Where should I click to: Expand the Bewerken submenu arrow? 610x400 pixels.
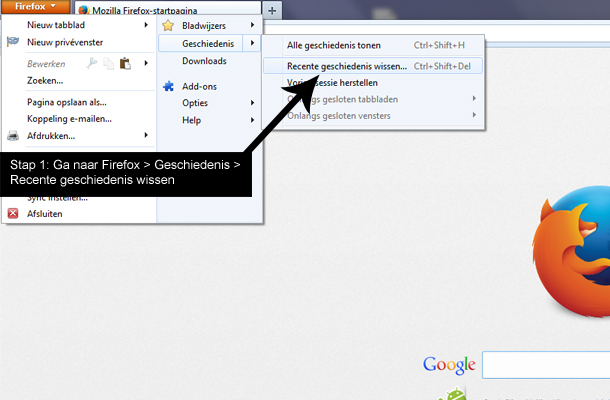146,63
